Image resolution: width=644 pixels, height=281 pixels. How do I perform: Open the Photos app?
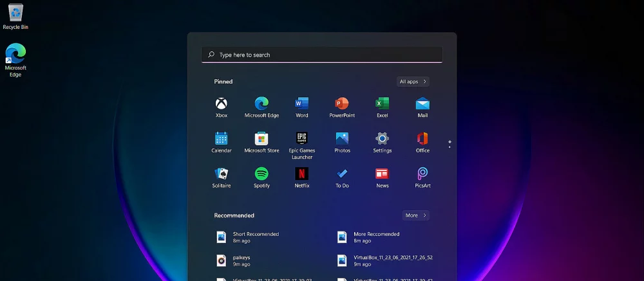coord(342,143)
